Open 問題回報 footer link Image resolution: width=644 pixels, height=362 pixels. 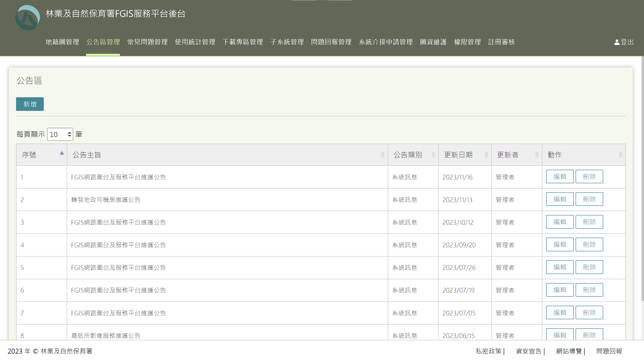609,351
